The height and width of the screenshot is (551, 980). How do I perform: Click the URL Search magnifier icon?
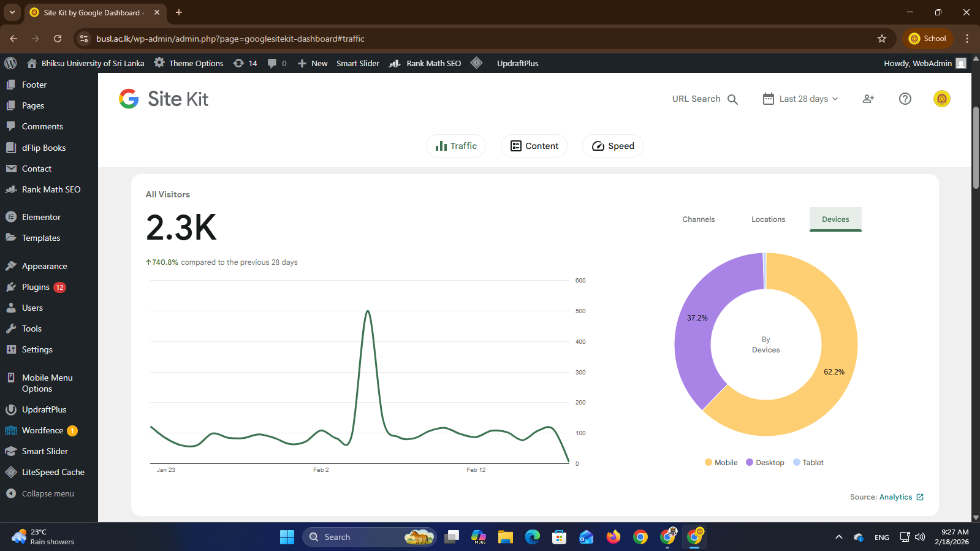coord(732,99)
